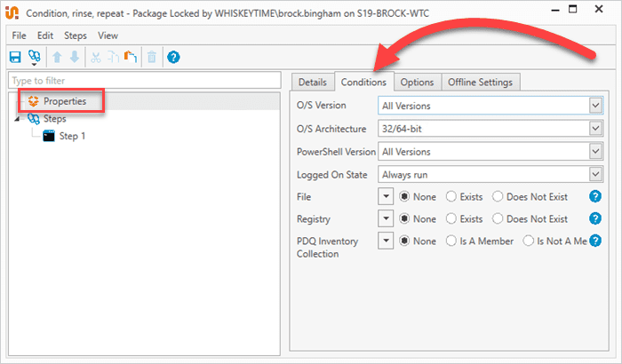Click the help icon for Registry condition

pyautogui.click(x=595, y=218)
